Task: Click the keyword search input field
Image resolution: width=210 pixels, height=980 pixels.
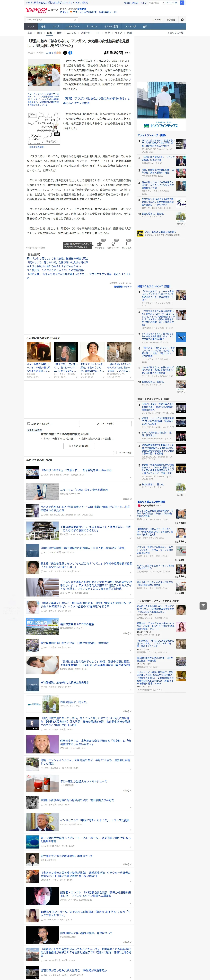Action: point(49,19)
